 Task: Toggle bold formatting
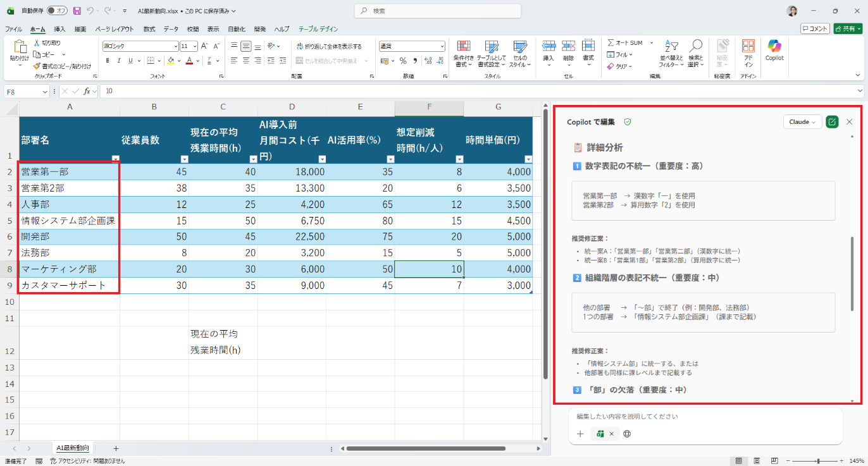[x=108, y=61]
